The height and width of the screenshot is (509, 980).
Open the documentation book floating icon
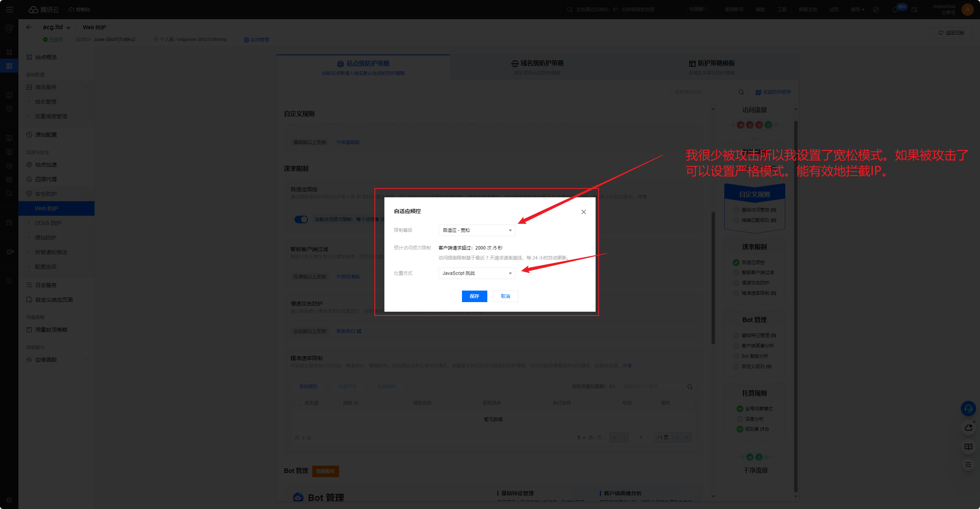(968, 446)
